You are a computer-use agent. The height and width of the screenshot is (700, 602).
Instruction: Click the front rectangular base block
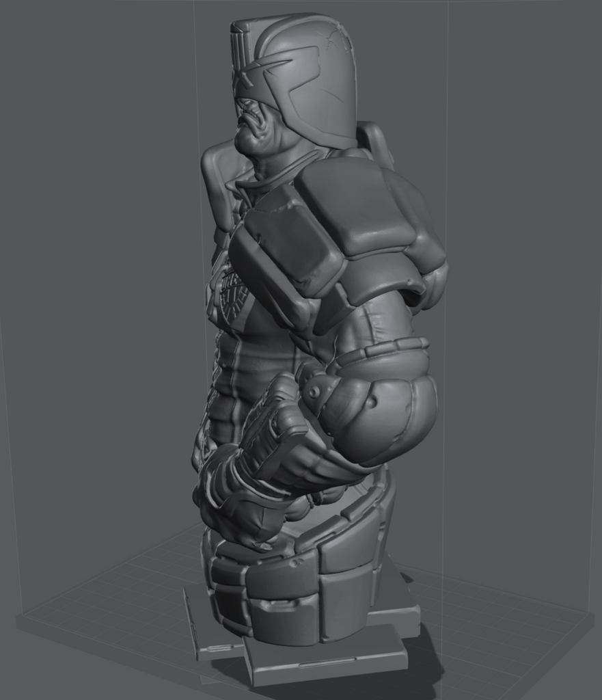tap(327, 658)
